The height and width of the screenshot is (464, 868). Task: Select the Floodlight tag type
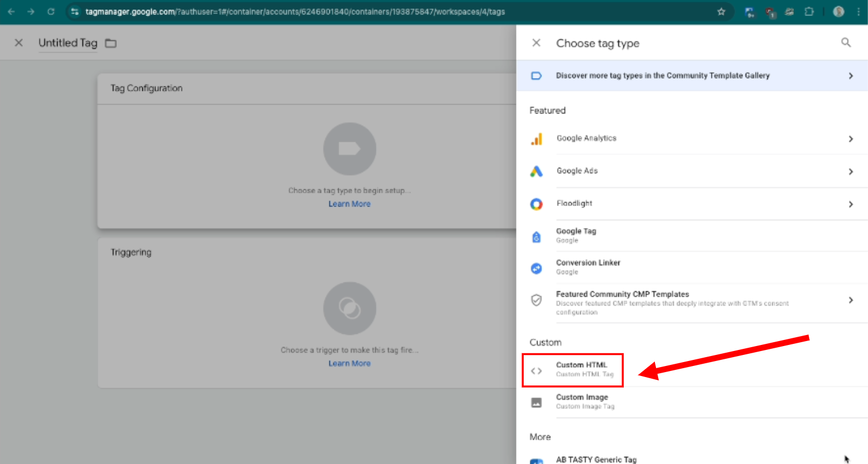tap(692, 204)
